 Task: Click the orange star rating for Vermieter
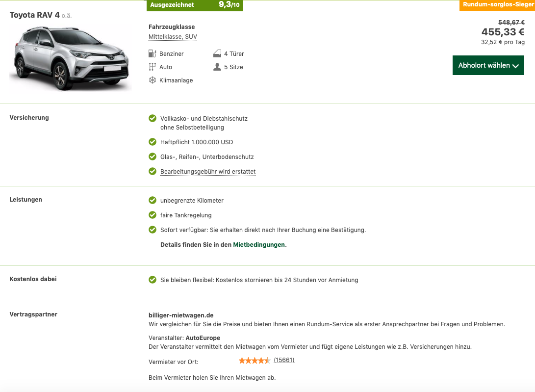(x=255, y=360)
